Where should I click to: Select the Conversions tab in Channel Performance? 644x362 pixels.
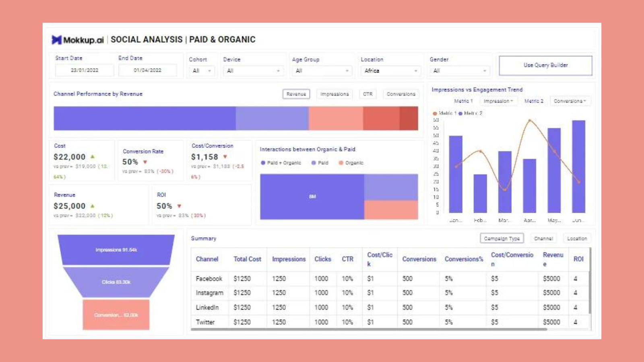click(401, 94)
